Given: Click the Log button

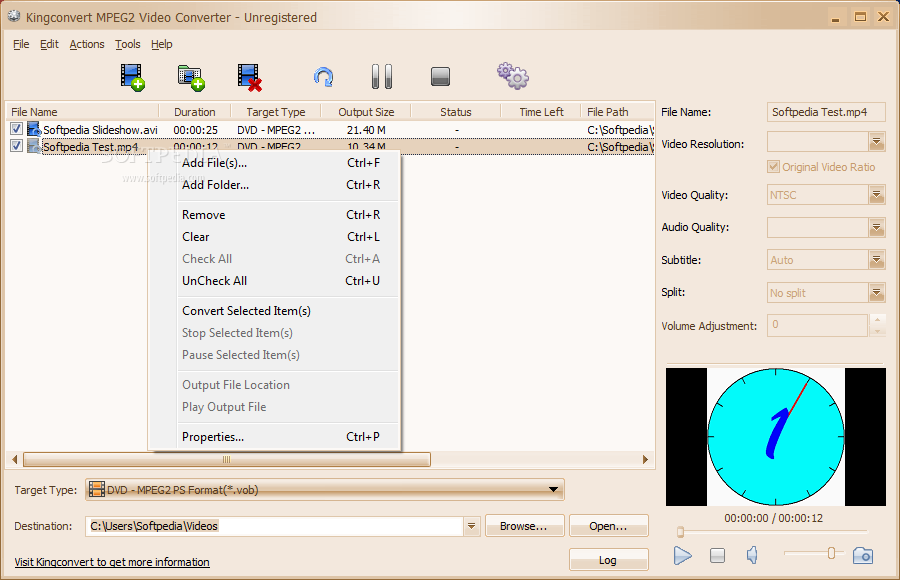Looking at the screenshot, I should click(x=608, y=560).
